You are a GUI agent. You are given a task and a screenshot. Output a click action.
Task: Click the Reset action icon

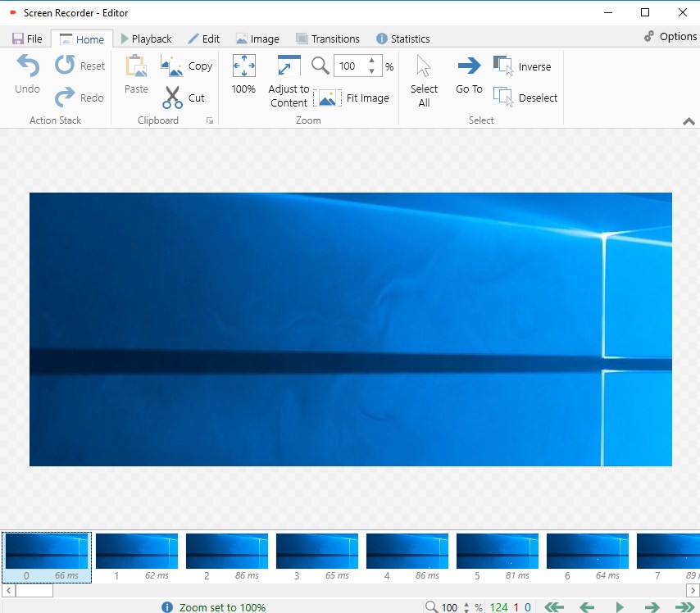point(66,65)
